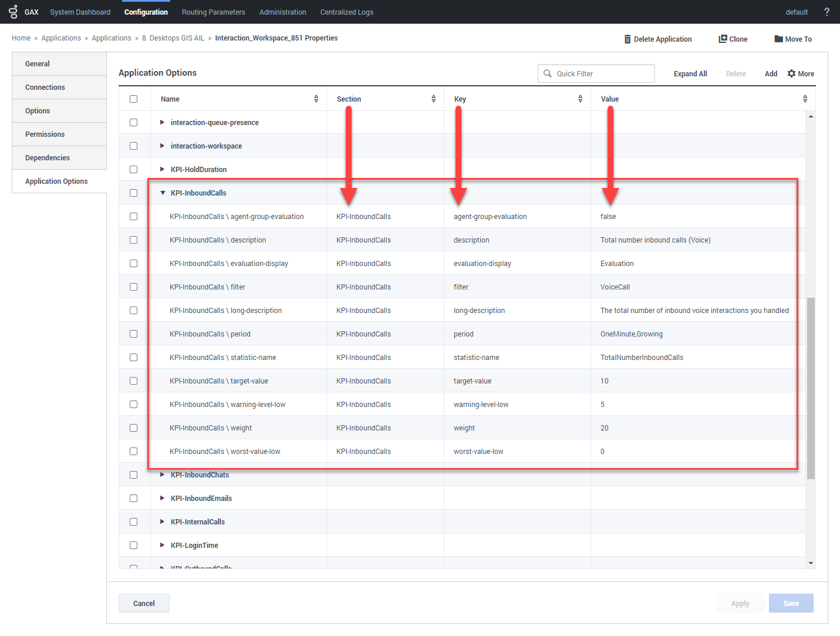
Task: Sort by the Value column arrows
Action: (x=805, y=99)
